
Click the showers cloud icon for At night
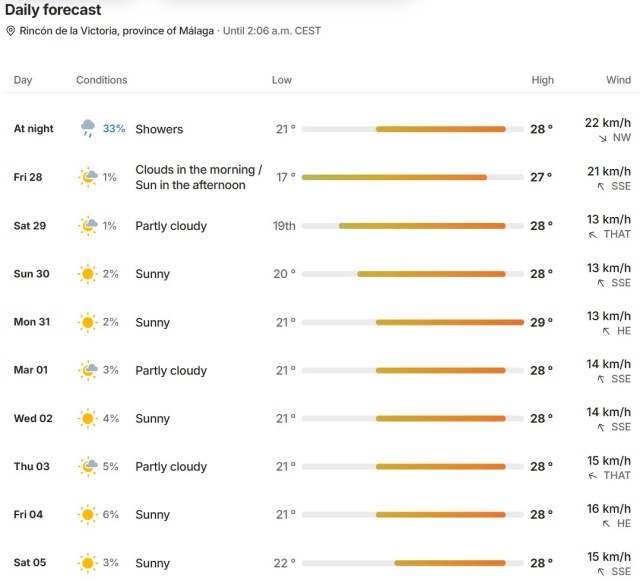(87, 129)
